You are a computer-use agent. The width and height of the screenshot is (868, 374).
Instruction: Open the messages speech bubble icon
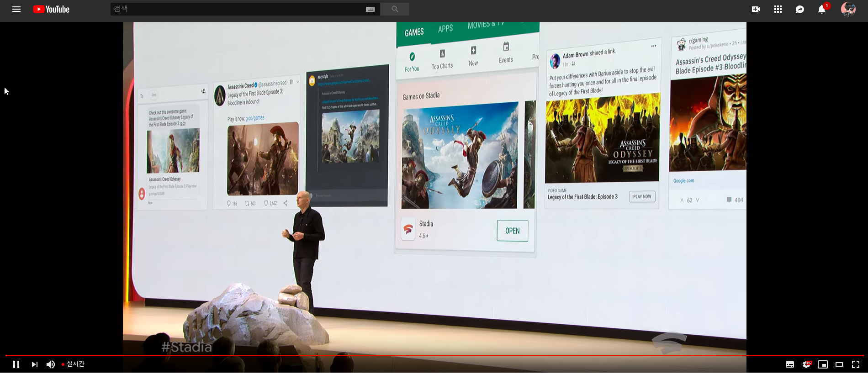click(x=800, y=9)
